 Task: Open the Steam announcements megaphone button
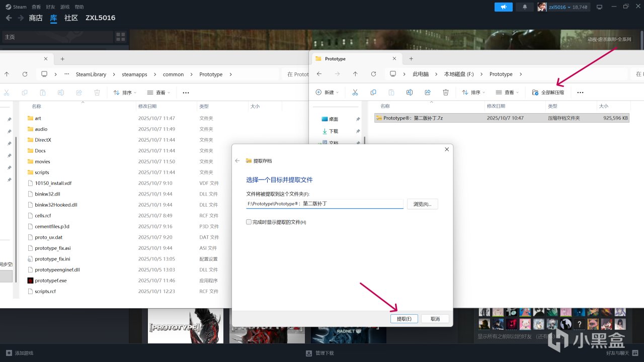pyautogui.click(x=503, y=7)
